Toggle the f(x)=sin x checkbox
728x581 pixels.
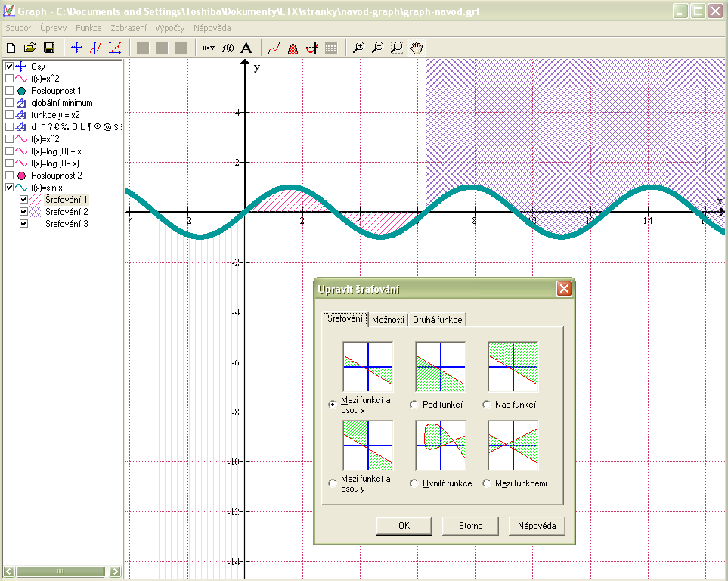pos(9,188)
